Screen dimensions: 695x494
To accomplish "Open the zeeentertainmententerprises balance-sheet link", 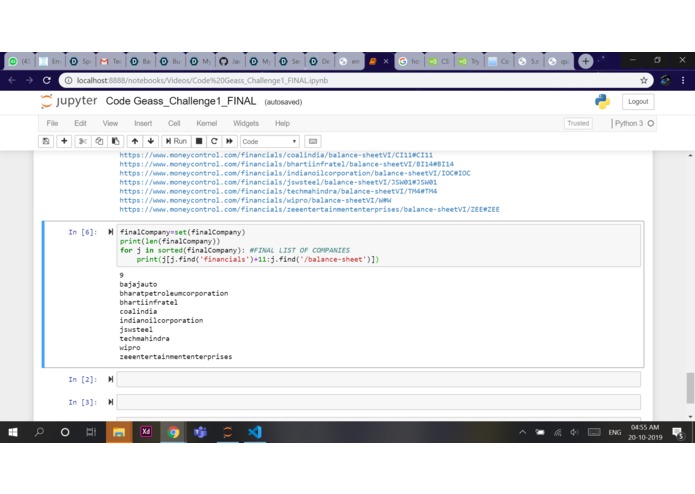I will 309,210.
